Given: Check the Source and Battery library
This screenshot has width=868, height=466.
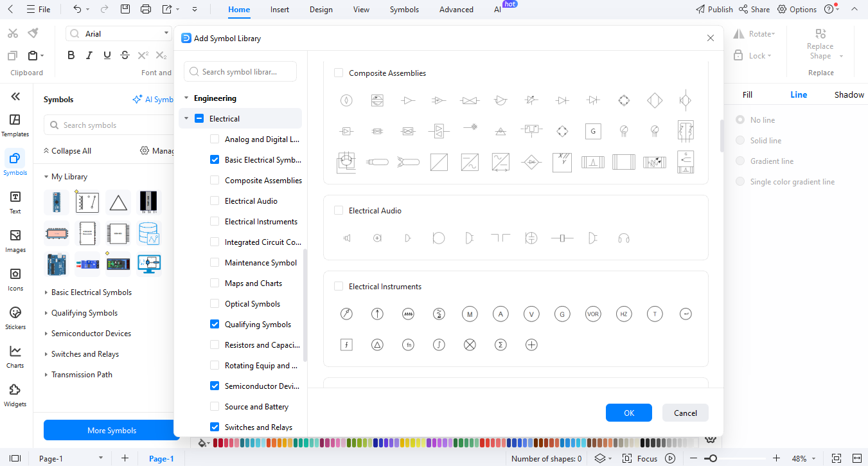Looking at the screenshot, I should pos(215,407).
